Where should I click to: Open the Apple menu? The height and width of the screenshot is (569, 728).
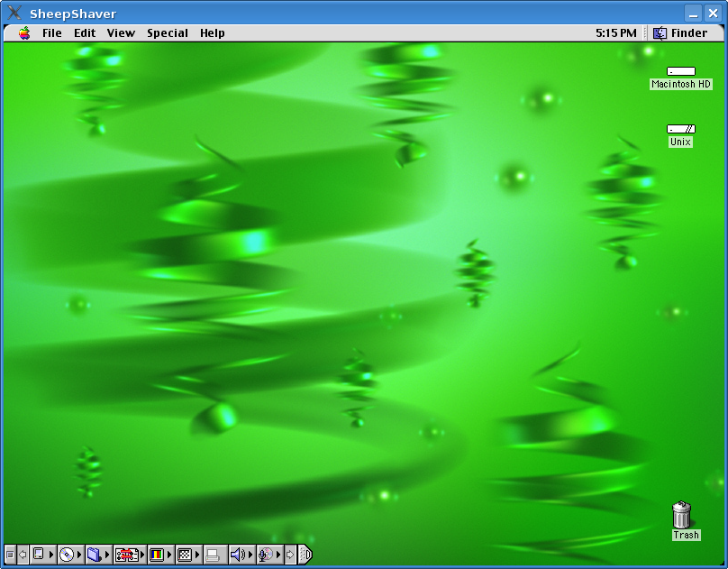click(x=24, y=33)
